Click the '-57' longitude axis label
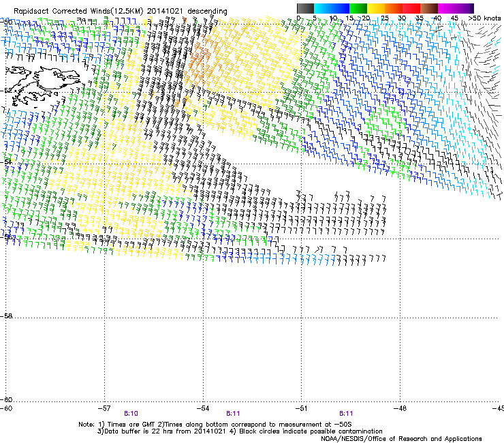 point(104,408)
